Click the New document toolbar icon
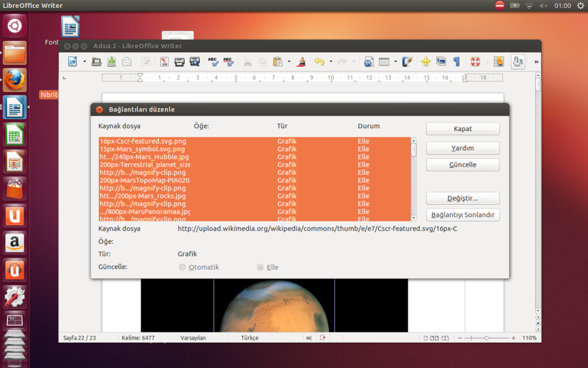The image size is (588, 368). (x=73, y=62)
